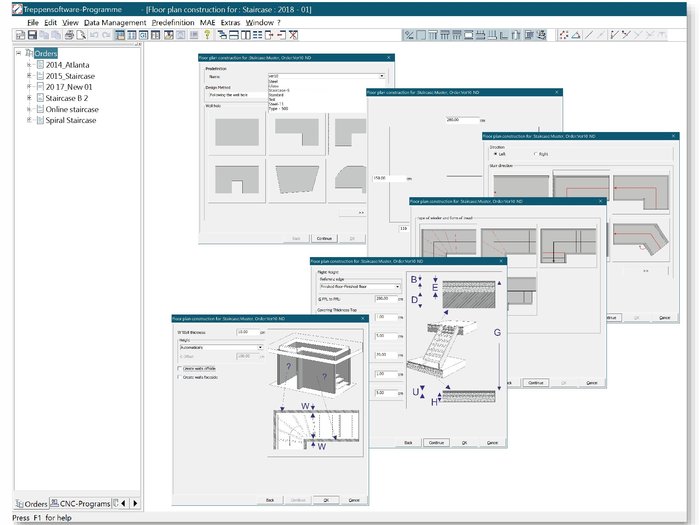Open the MAE menu
The width and height of the screenshot is (700, 525).
[x=207, y=22]
